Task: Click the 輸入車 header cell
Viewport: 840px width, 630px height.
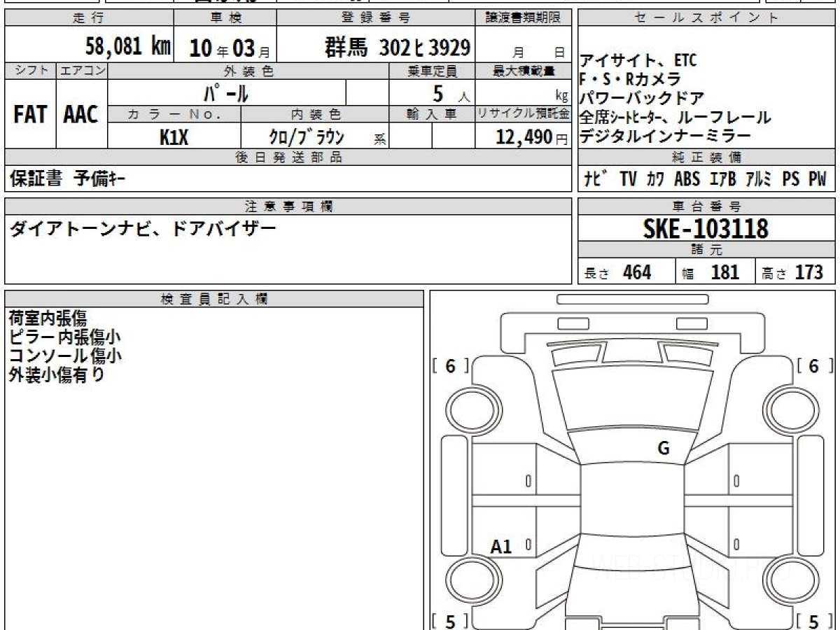Action: [x=432, y=114]
